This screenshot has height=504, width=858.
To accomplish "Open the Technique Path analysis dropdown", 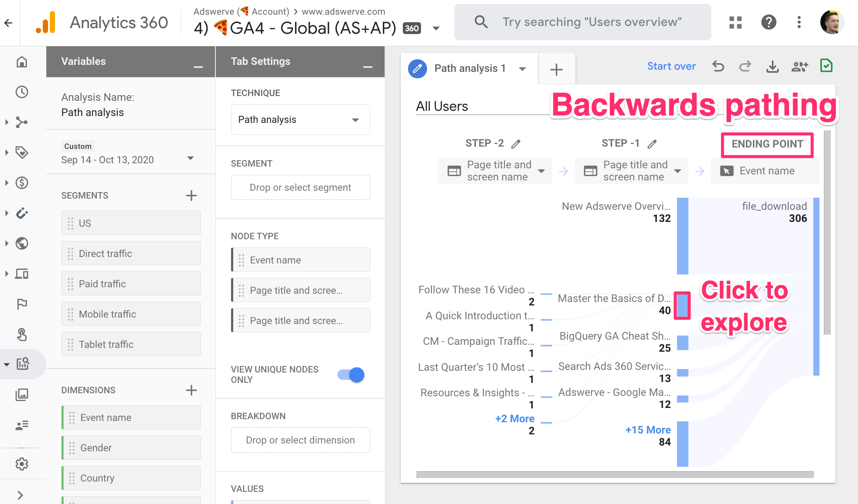I will coord(300,120).
